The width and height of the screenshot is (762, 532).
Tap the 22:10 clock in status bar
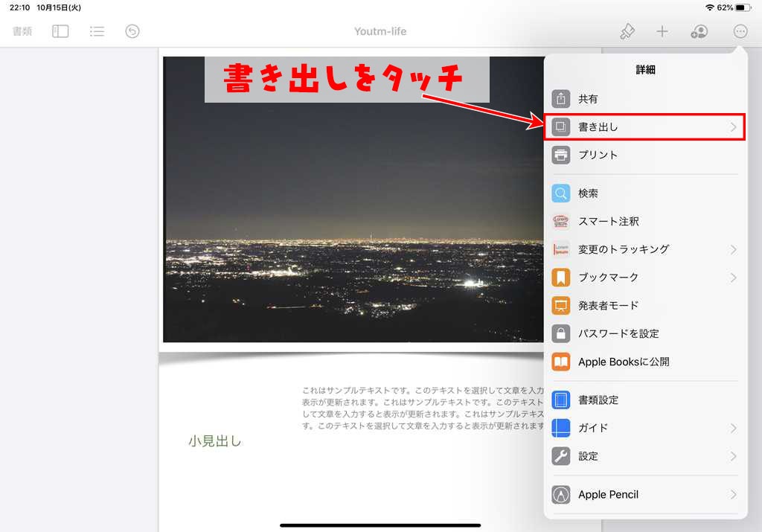[x=20, y=7]
